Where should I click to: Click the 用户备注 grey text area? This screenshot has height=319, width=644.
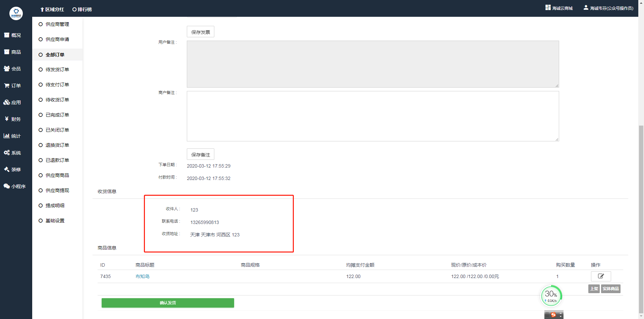click(x=373, y=64)
